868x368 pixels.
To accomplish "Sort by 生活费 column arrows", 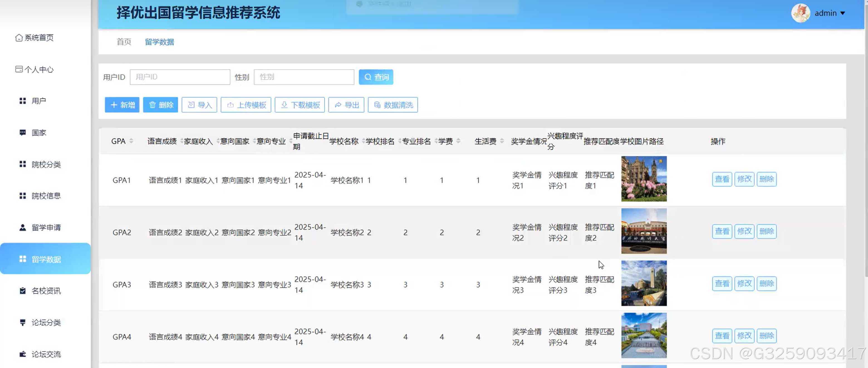I will [x=502, y=141].
